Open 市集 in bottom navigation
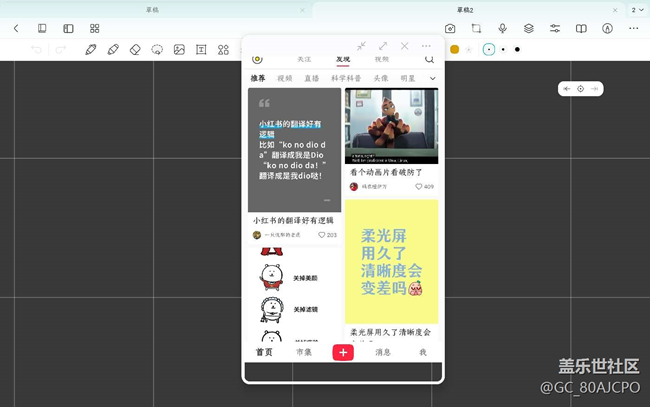The height and width of the screenshot is (407, 650). coord(304,352)
